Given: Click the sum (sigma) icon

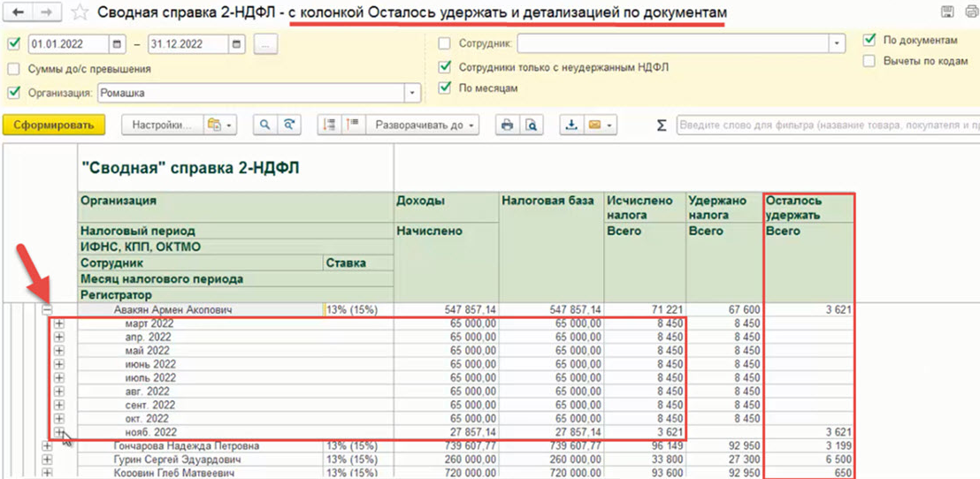Looking at the screenshot, I should pyautogui.click(x=661, y=125).
